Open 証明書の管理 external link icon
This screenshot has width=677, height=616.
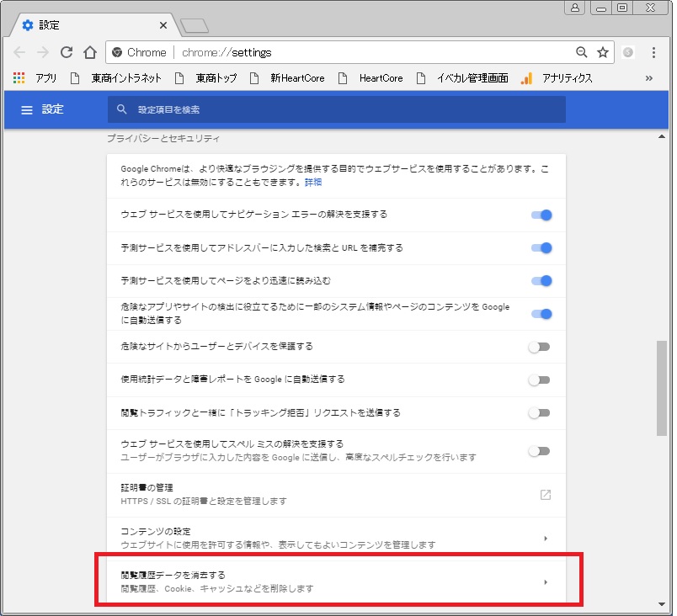(545, 495)
